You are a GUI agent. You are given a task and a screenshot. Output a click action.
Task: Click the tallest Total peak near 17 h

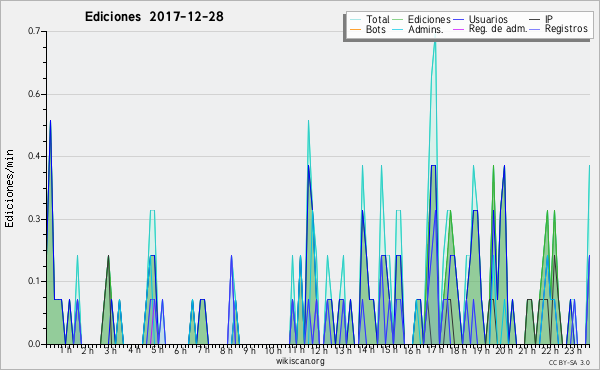[434, 42]
